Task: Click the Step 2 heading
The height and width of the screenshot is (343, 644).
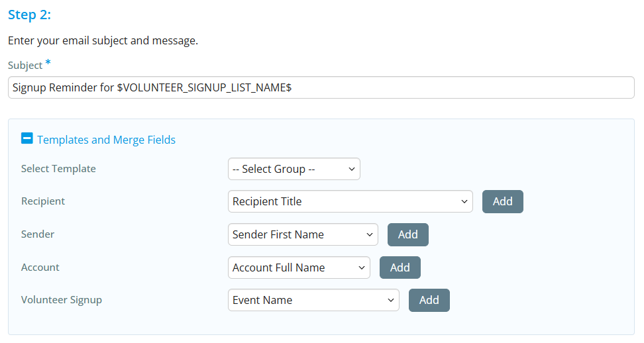Action: (x=29, y=15)
